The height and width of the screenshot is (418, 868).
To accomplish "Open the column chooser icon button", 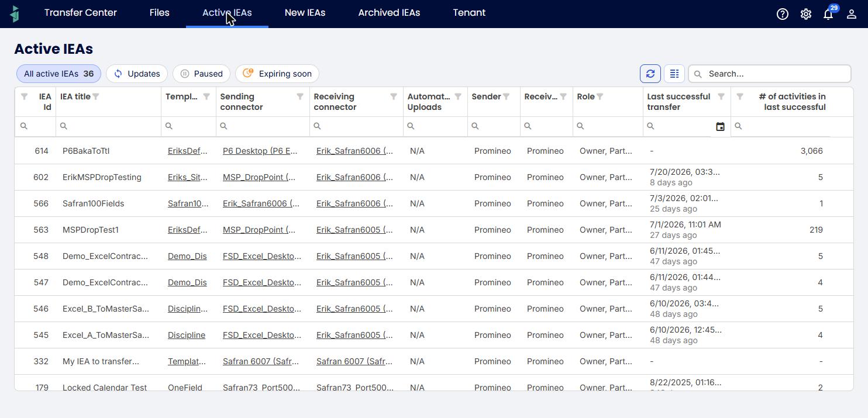I will [x=674, y=74].
